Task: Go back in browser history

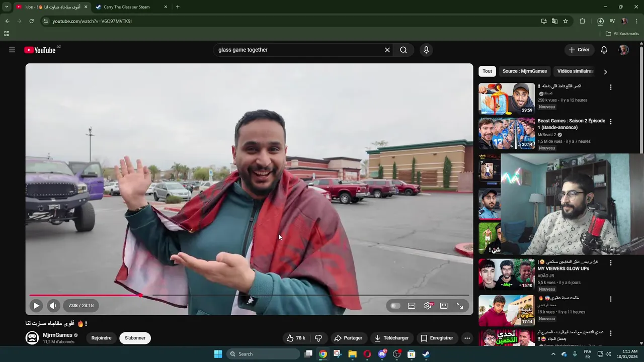Action: coord(7,21)
